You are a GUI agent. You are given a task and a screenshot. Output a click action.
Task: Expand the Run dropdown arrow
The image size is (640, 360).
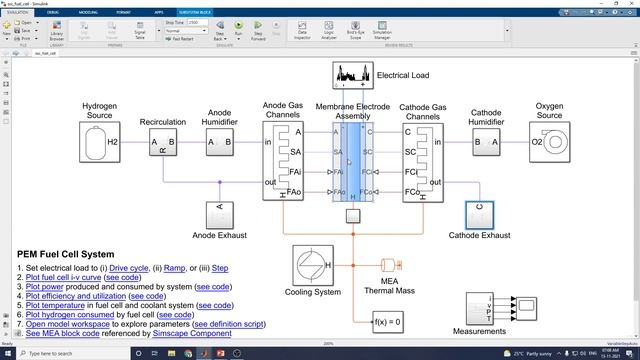[238, 39]
